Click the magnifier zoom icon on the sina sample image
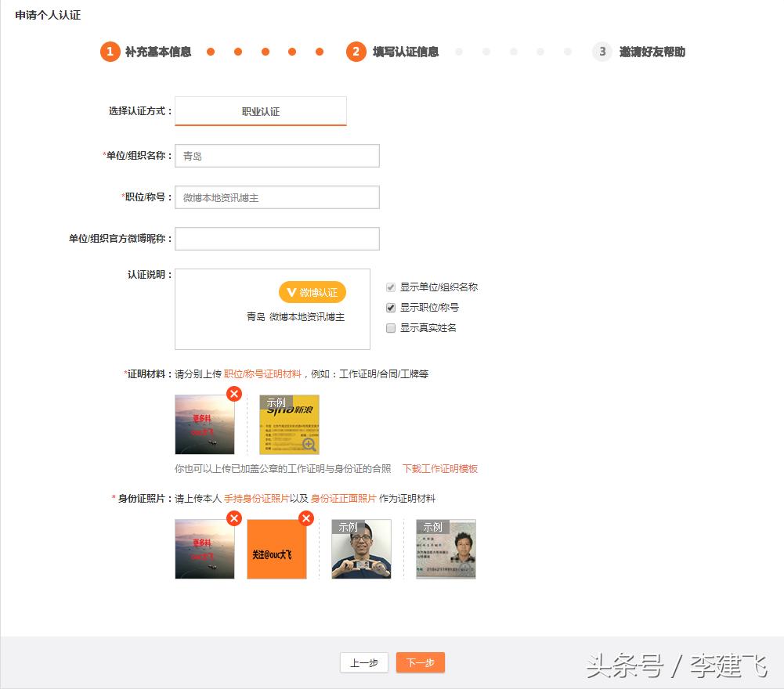Viewport: 784px width, 689px height. [309, 444]
